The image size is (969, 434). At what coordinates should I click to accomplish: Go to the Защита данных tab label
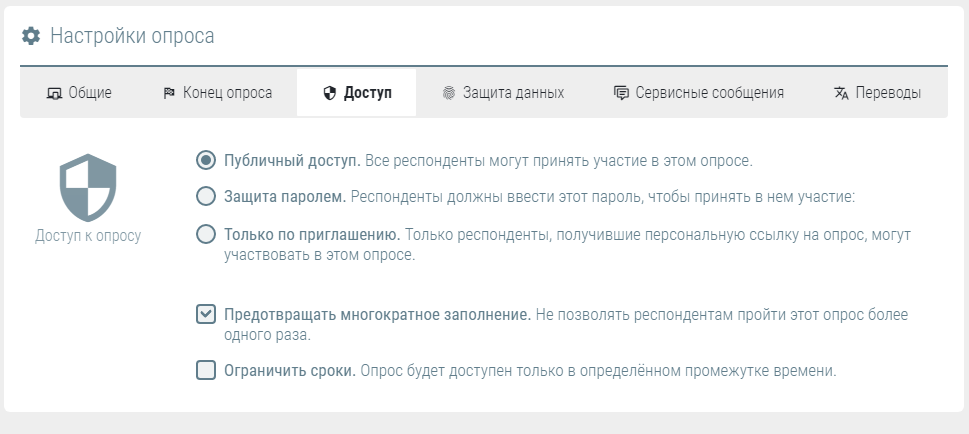point(513,93)
